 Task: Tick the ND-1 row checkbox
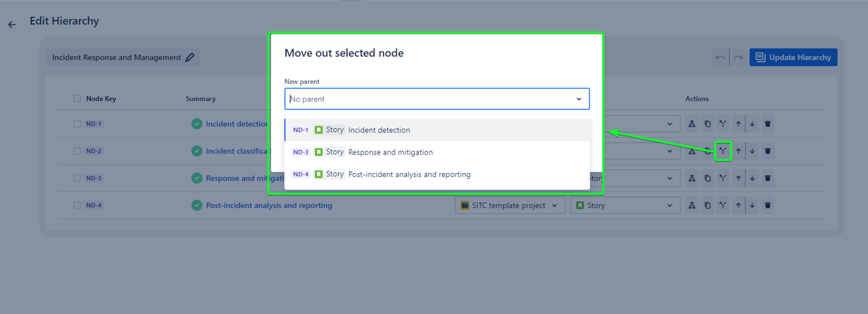tap(77, 124)
